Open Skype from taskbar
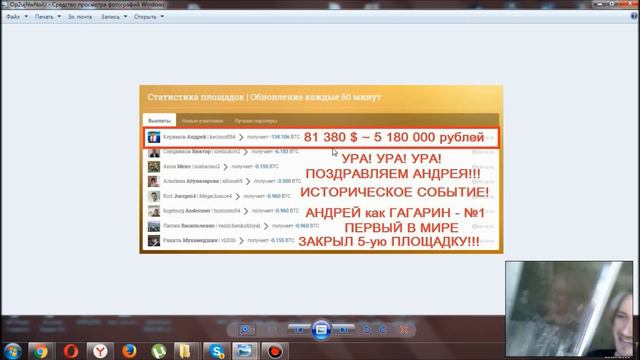640x360 pixels. pos(216,351)
